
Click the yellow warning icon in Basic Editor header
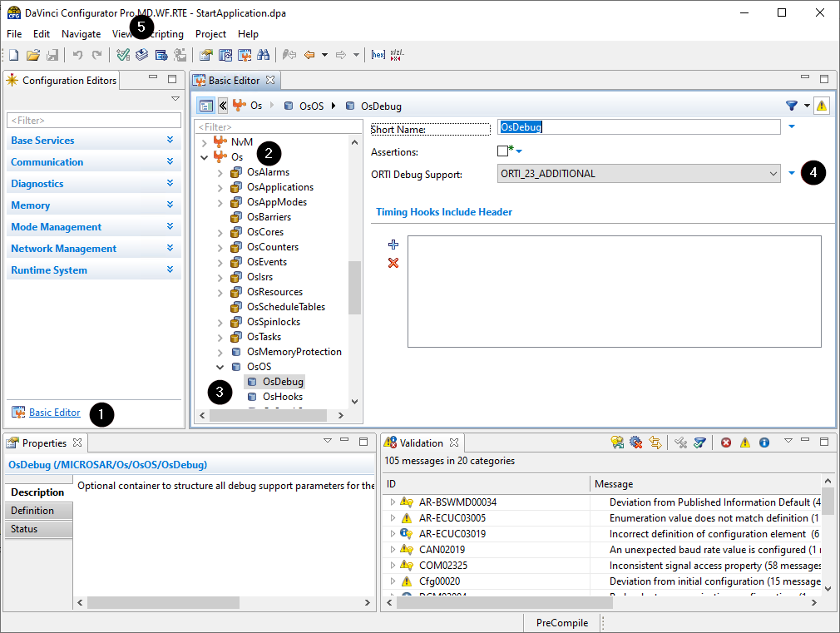[821, 106]
